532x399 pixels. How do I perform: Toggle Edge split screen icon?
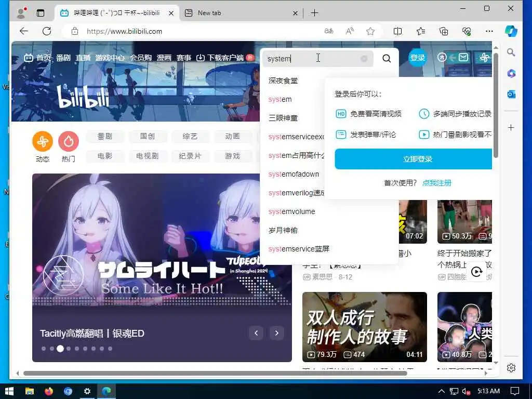click(397, 31)
